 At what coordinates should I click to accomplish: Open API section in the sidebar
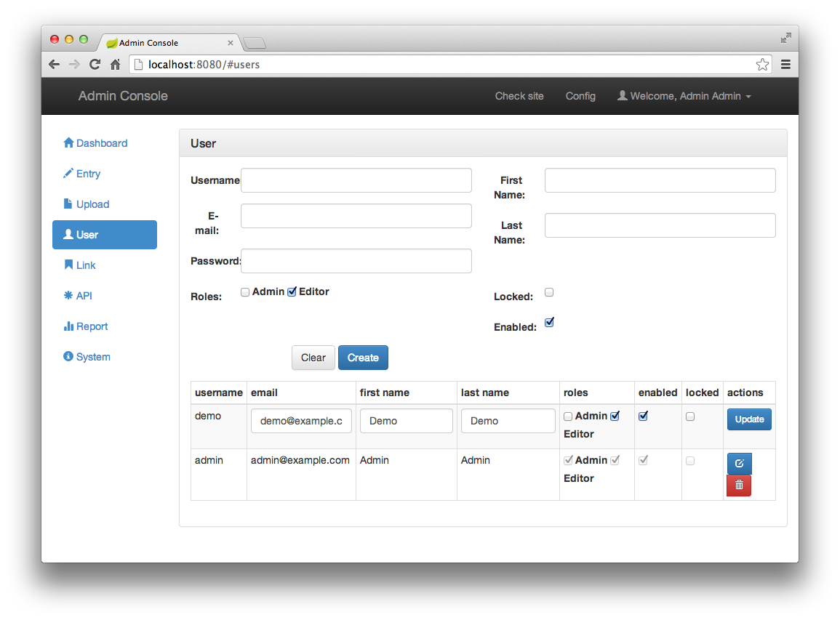[x=78, y=296]
